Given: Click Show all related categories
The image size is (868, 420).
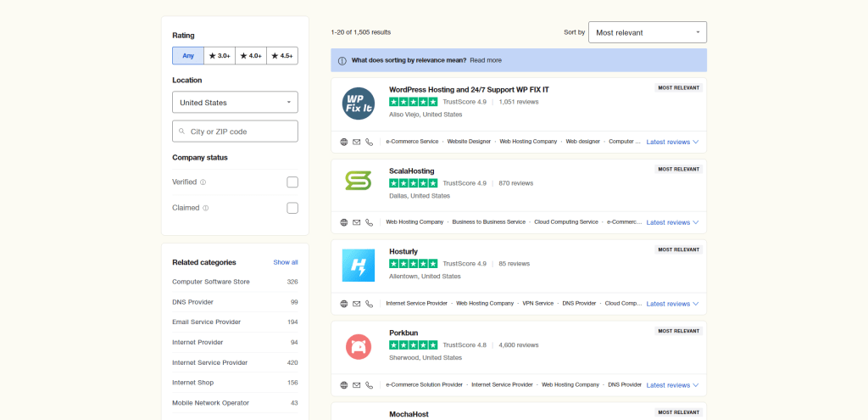Looking at the screenshot, I should 286,262.
